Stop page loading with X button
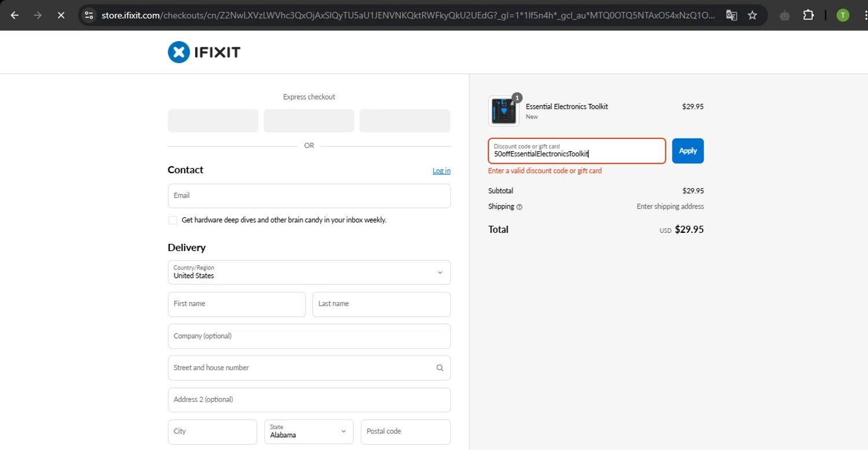The image size is (868, 450). pos(61,15)
